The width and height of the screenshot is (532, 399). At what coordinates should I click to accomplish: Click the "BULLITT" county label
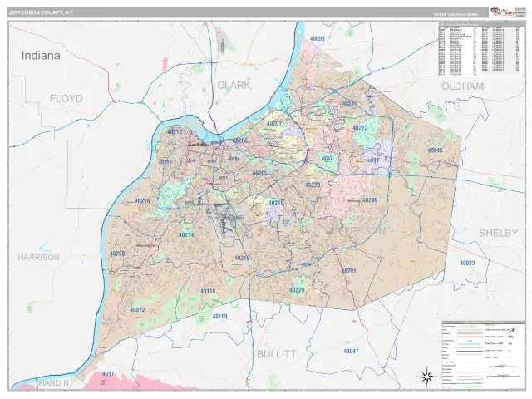pyautogui.click(x=277, y=354)
